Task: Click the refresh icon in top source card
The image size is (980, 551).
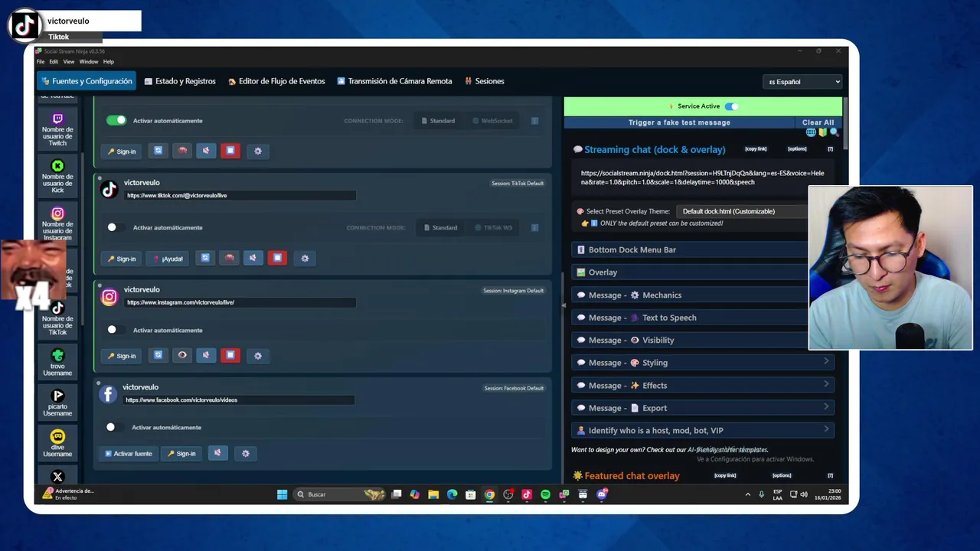Action: point(158,151)
